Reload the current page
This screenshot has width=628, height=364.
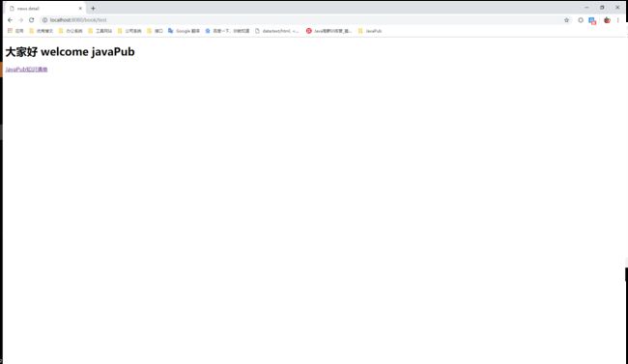point(31,20)
